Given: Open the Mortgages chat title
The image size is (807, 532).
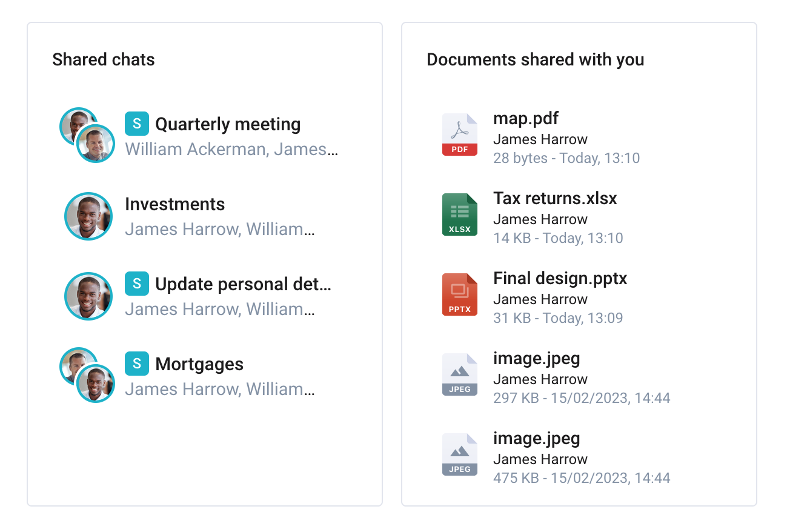Looking at the screenshot, I should (x=199, y=364).
